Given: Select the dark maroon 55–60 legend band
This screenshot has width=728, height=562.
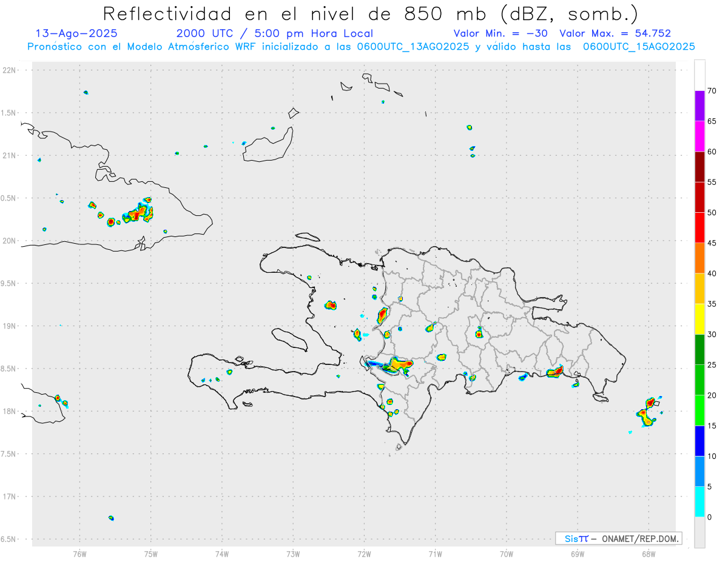Looking at the screenshot, I should [x=699, y=167].
